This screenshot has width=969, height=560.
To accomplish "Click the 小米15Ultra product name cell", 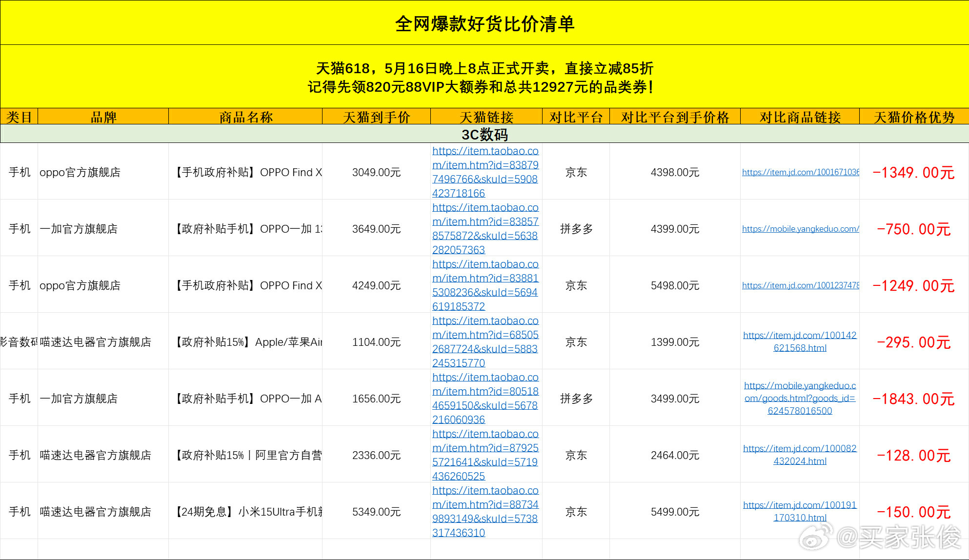I will (246, 512).
